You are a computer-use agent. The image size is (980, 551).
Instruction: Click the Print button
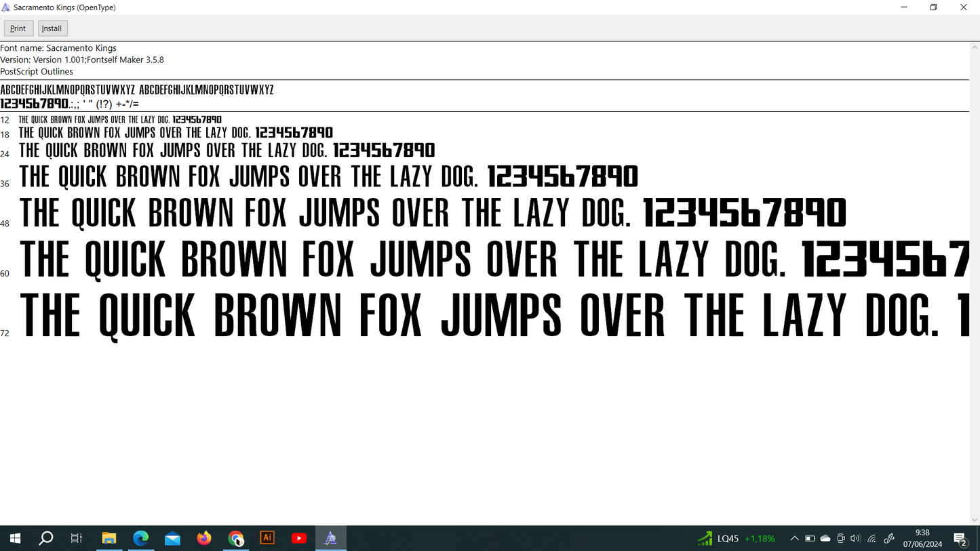click(18, 28)
